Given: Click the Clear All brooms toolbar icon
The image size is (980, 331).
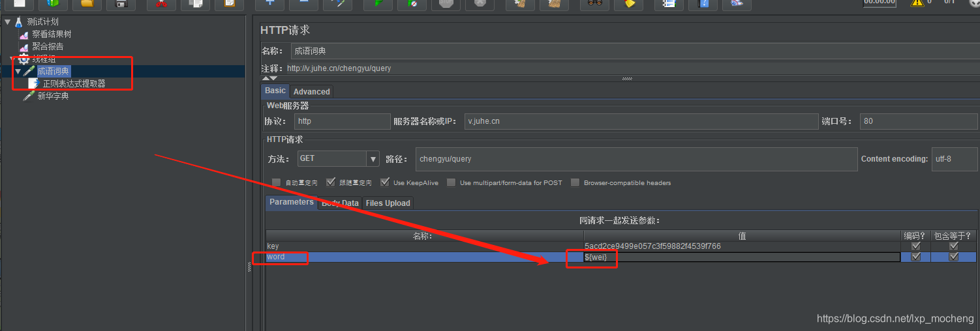Looking at the screenshot, I should (x=554, y=4).
